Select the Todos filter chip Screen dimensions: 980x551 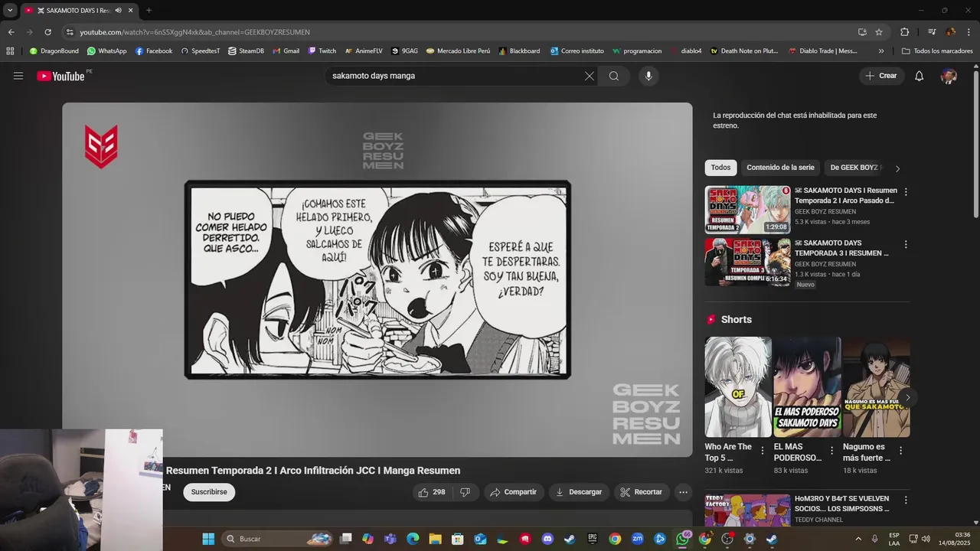click(x=720, y=168)
